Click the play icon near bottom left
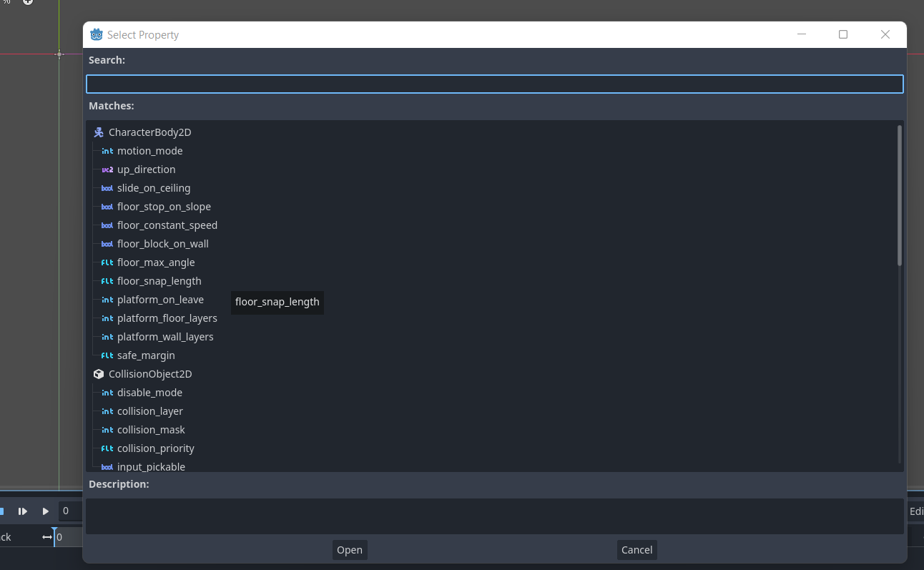The height and width of the screenshot is (570, 924). pos(45,511)
